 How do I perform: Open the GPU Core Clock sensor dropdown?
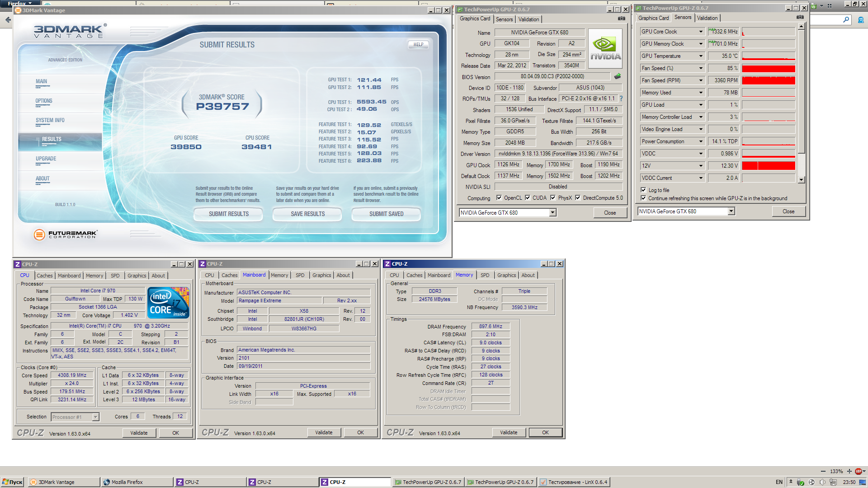(701, 32)
